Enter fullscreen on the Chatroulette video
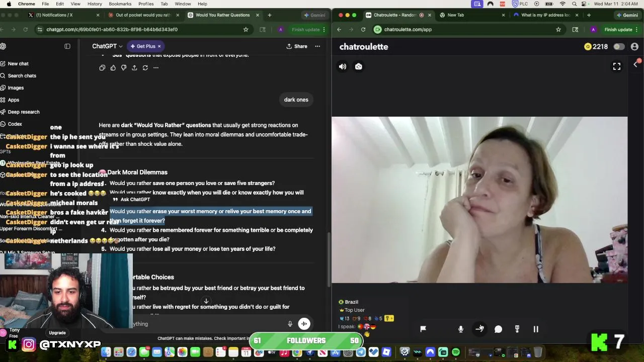The height and width of the screenshot is (362, 644). 617,66
